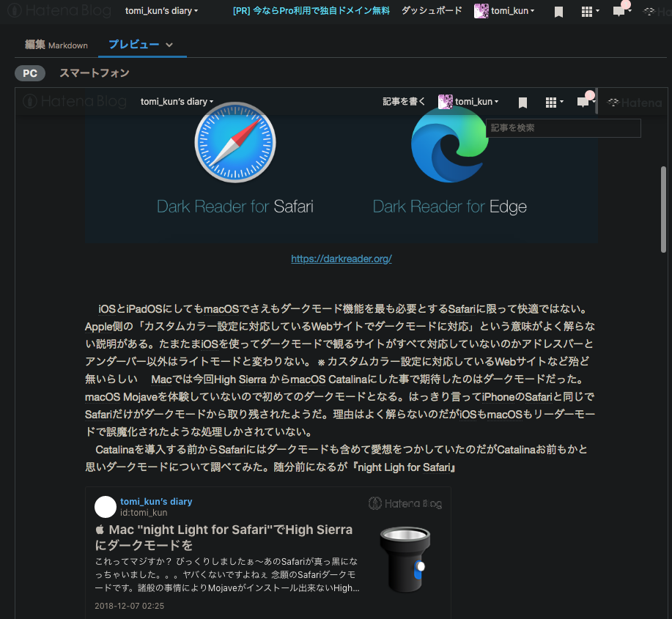Select スマートフォン preview mode
The height and width of the screenshot is (619, 672).
pyautogui.click(x=95, y=73)
